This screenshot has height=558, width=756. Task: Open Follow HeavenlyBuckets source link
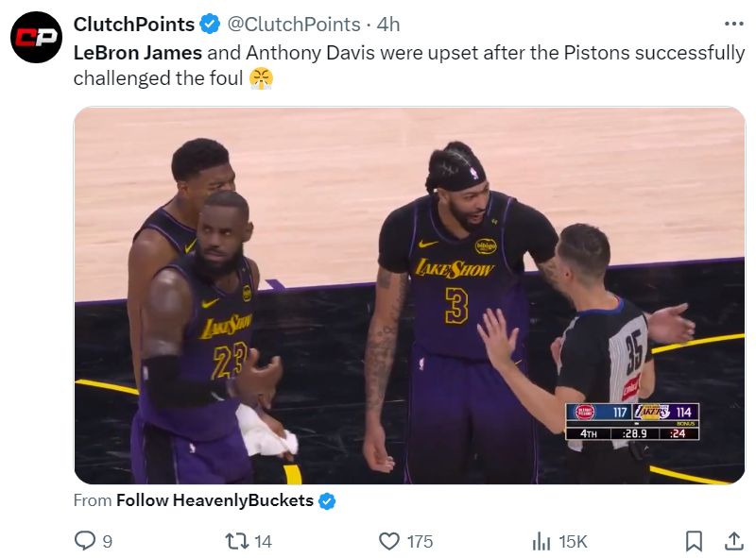click(215, 500)
